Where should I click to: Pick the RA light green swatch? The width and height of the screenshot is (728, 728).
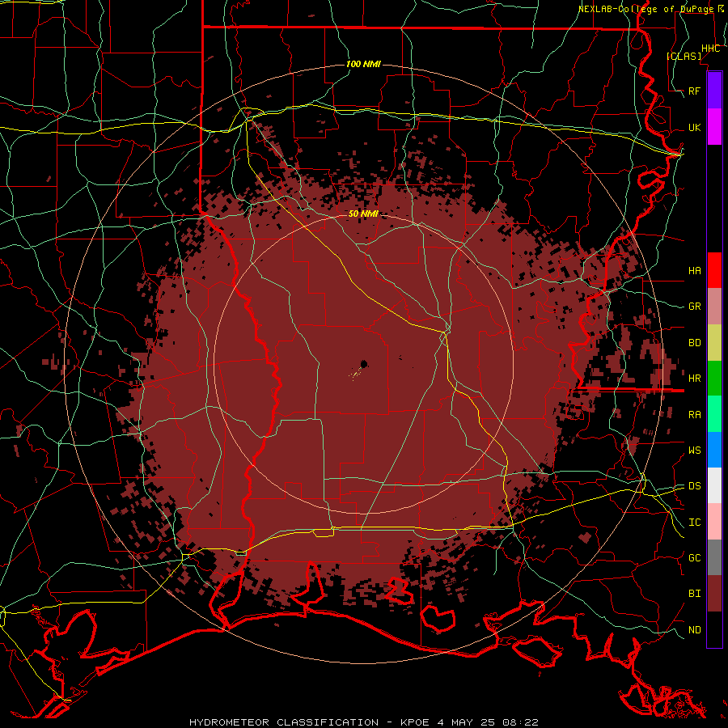(714, 413)
